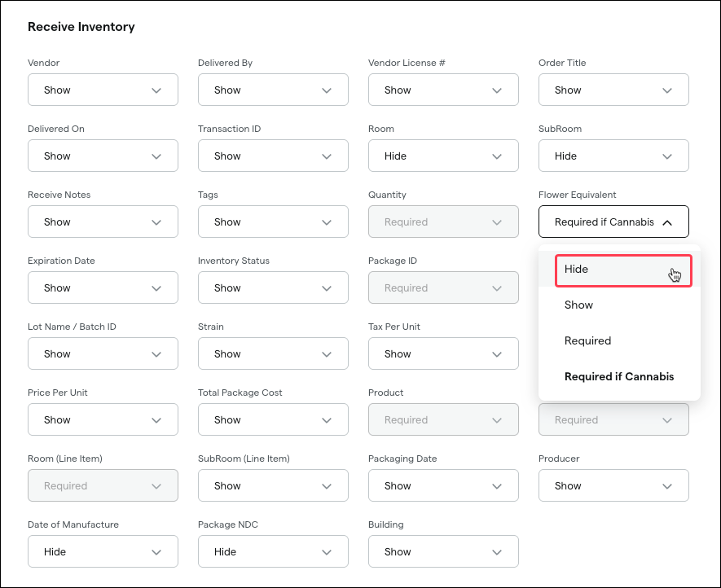Open the Room dropdown set to Hide
This screenshot has height=588, width=721.
443,156
